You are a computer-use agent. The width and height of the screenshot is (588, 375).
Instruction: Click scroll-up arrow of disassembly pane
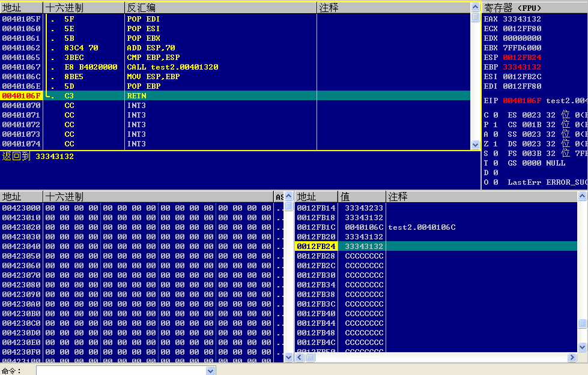475,7
